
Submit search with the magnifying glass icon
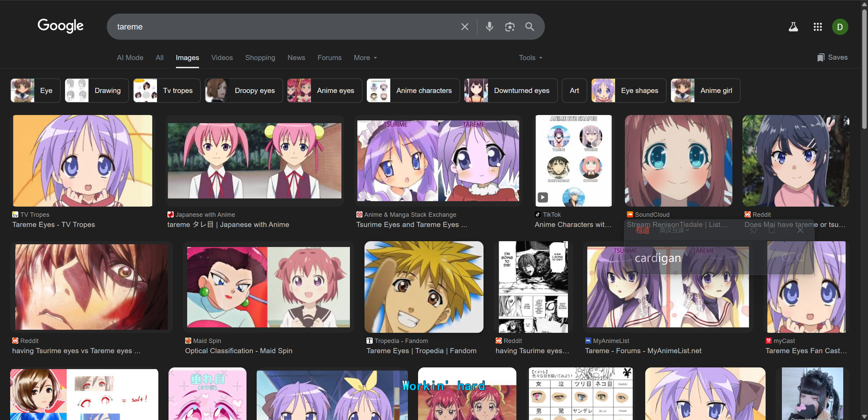coord(530,27)
